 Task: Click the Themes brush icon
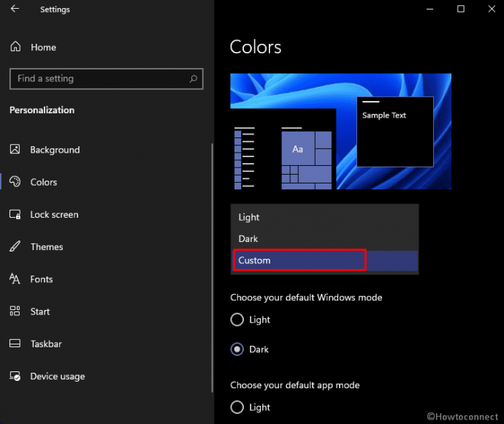coord(15,246)
